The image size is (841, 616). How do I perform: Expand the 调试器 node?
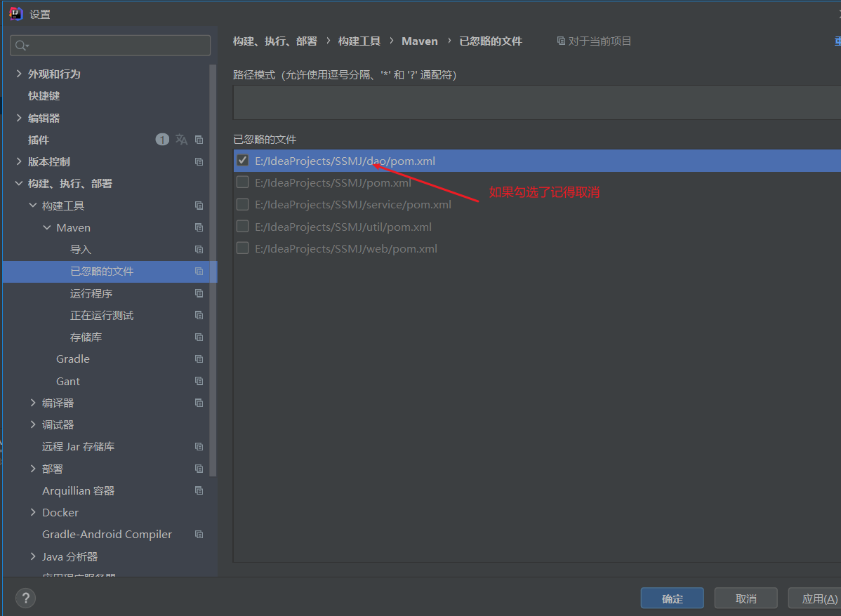coord(33,424)
